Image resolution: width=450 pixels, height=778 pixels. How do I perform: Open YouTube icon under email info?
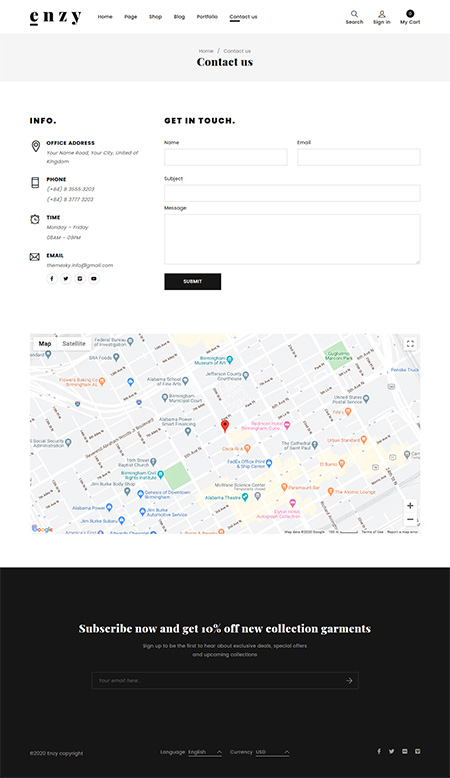click(x=94, y=279)
